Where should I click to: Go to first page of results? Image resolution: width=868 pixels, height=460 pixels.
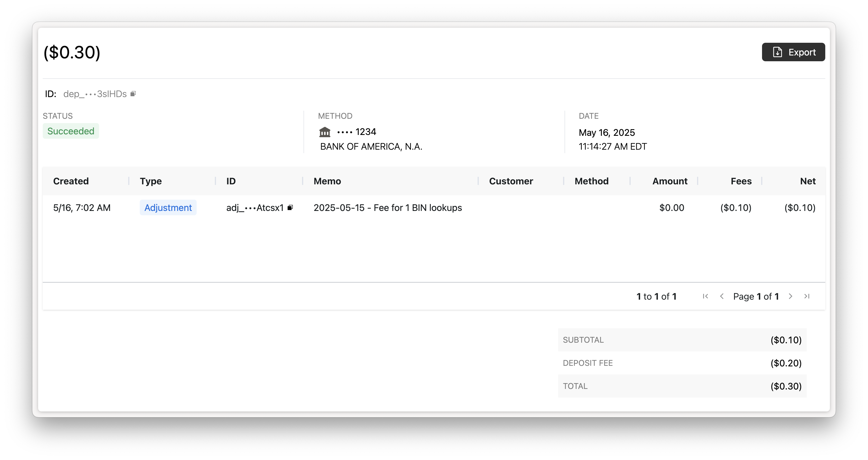[705, 296]
